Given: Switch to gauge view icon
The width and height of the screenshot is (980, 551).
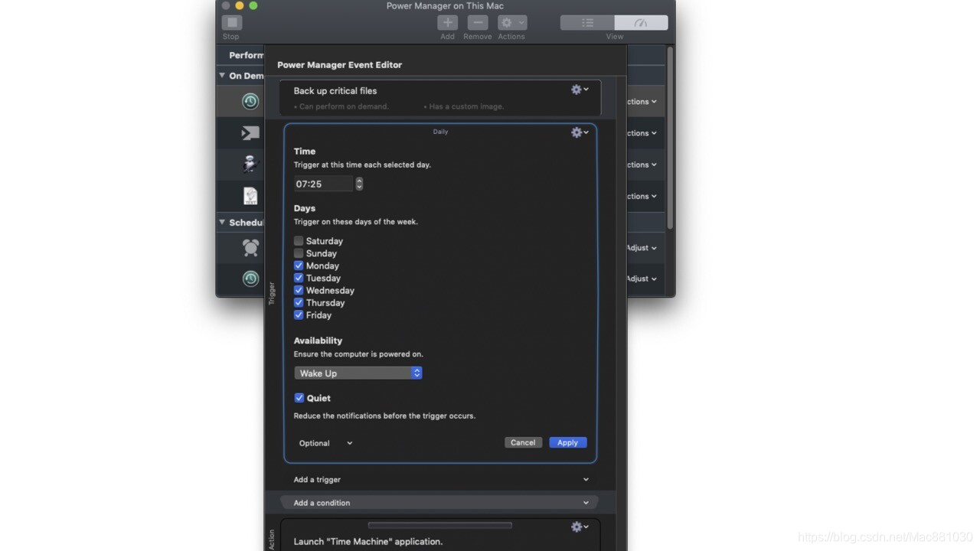Looking at the screenshot, I should [641, 23].
